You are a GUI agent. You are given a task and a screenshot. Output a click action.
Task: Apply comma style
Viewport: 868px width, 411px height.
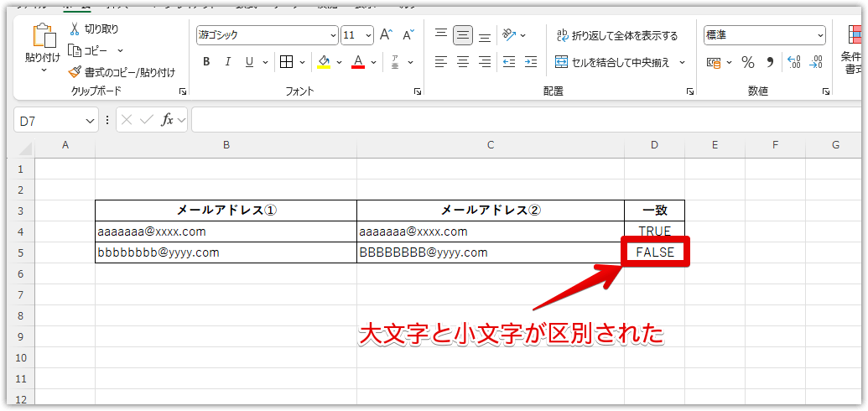[770, 62]
